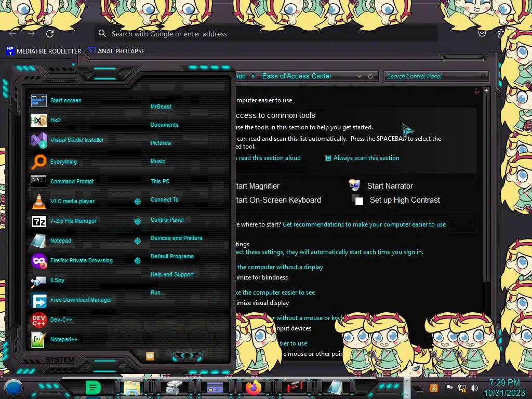Open Documents from Start menu
Viewport: 532px width, 399px height.
coord(164,125)
